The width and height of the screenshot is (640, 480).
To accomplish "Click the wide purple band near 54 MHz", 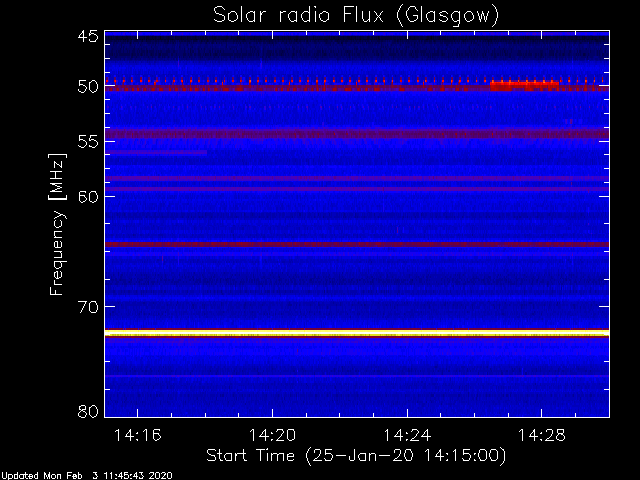I will coord(357,133).
